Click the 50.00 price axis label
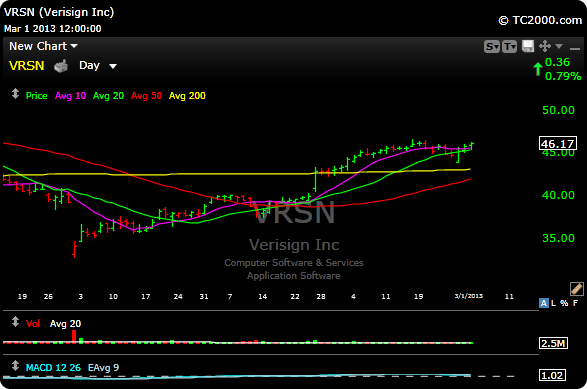Screen dimensions: 587x389 coord(558,110)
